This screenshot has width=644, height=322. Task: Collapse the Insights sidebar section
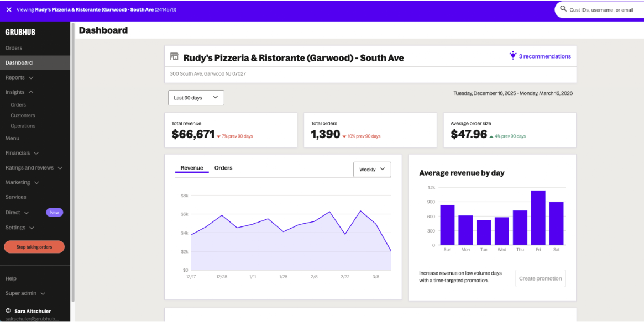[19, 92]
